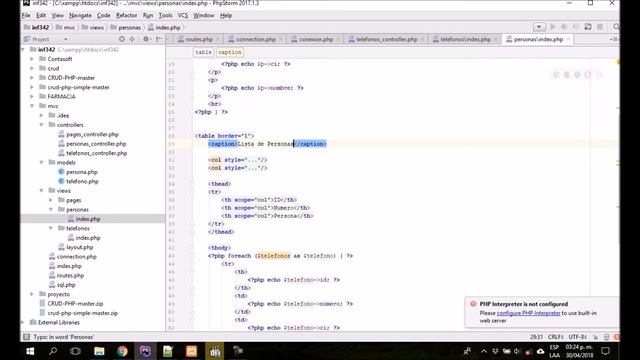The height and width of the screenshot is (360, 640).
Task: Click the scroll from source target icon
Action: tap(122, 39)
